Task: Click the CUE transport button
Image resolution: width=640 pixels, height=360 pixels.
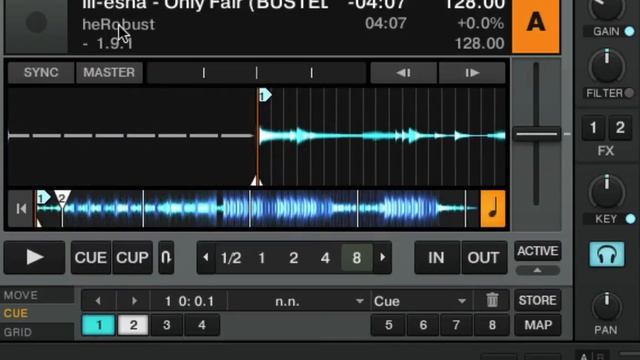Action: 91,258
